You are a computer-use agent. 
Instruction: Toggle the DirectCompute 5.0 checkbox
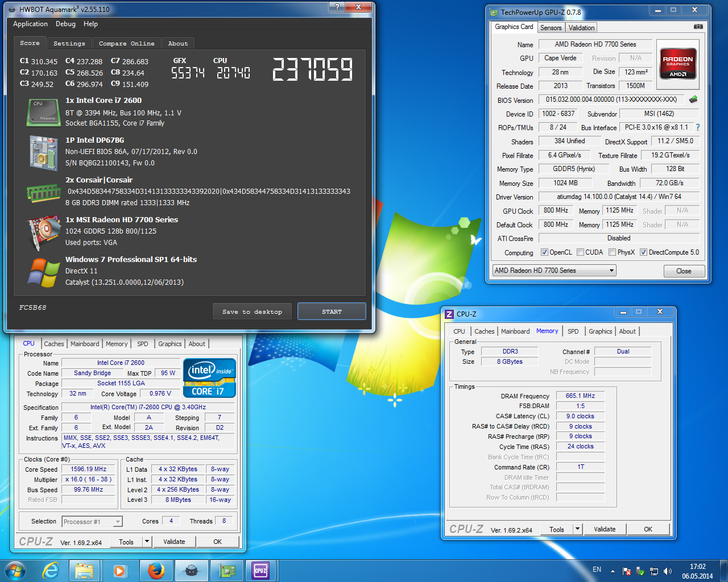coord(643,252)
